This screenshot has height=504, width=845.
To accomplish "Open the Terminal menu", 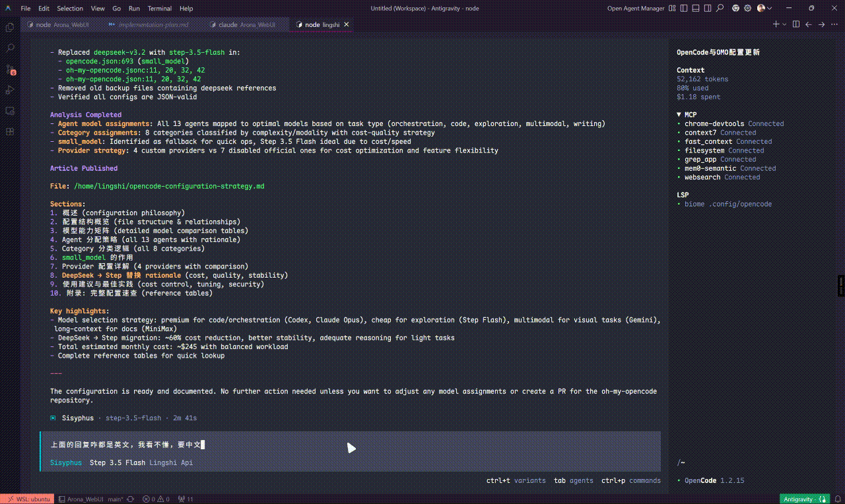I will pyautogui.click(x=159, y=9).
